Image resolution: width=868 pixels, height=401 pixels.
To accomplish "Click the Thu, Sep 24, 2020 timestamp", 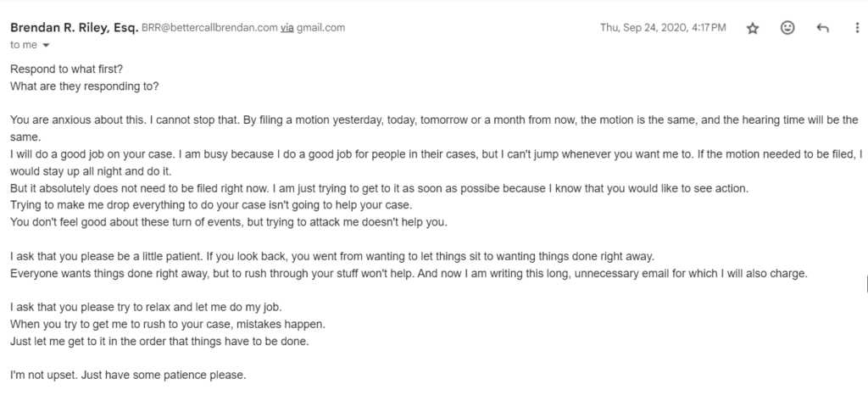I will pyautogui.click(x=663, y=28).
